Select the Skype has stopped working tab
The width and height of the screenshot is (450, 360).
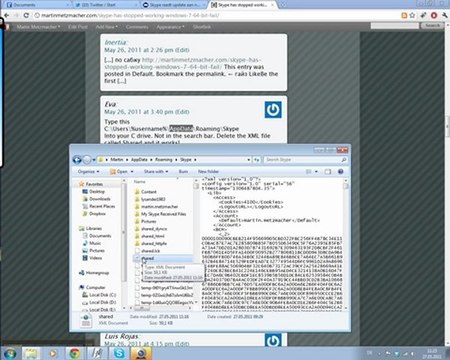pos(242,5)
